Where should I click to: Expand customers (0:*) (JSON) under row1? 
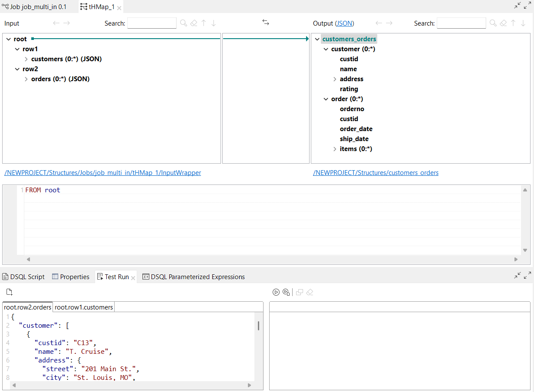point(26,59)
